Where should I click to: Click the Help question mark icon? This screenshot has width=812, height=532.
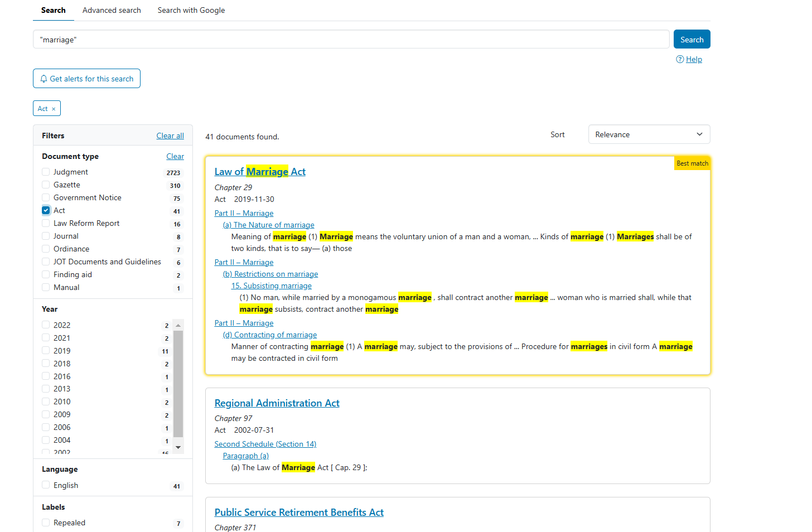pyautogui.click(x=680, y=59)
